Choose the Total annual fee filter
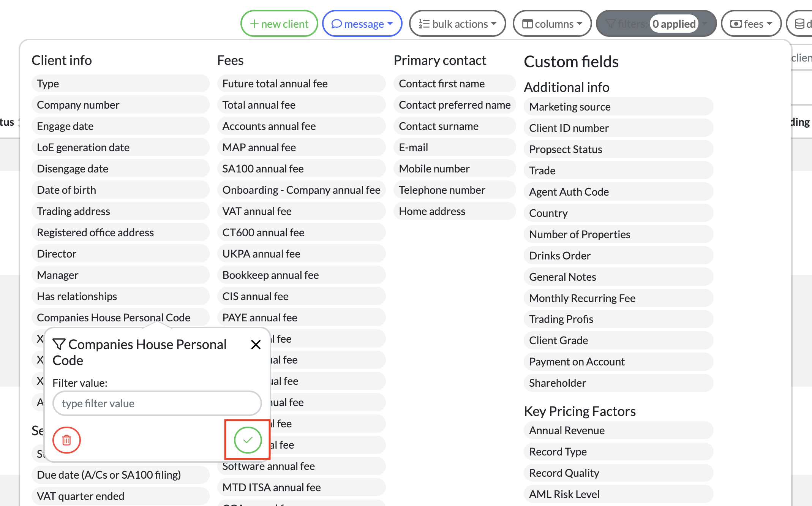The width and height of the screenshot is (812, 506). click(301, 105)
